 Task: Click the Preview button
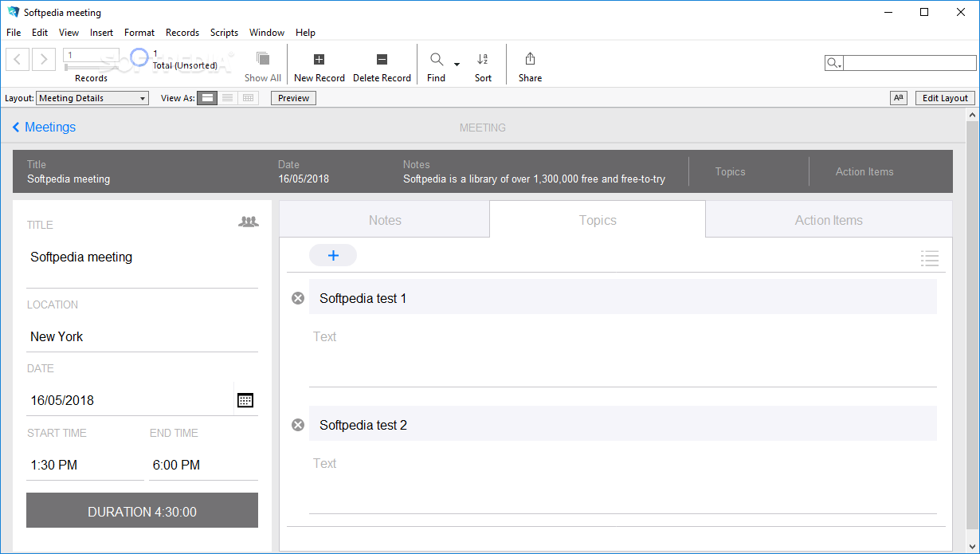pyautogui.click(x=293, y=98)
